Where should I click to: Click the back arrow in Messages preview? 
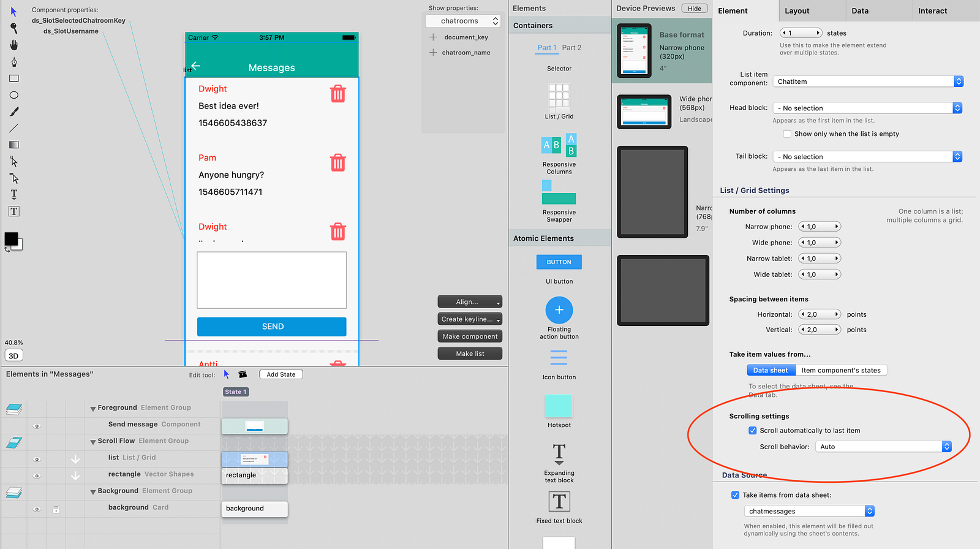(196, 66)
